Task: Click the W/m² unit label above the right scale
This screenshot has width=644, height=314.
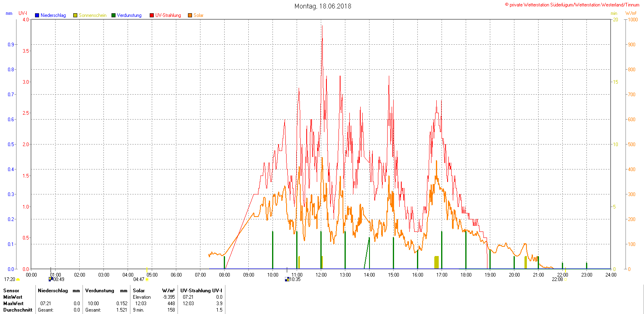Action: pos(631,13)
